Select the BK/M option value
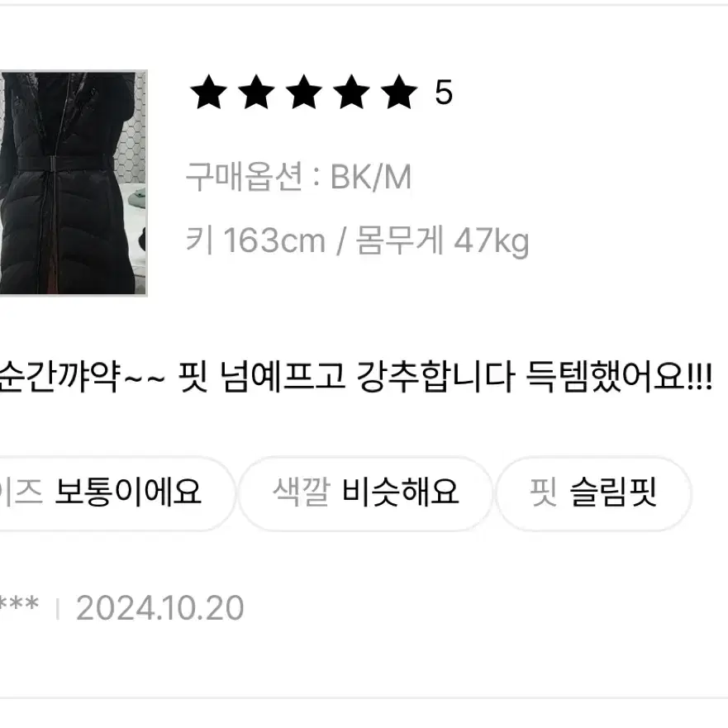This screenshot has width=728, height=728. coord(371,178)
